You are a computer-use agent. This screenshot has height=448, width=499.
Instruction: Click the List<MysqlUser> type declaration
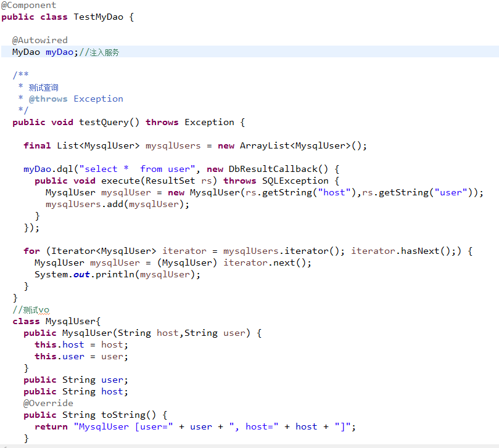point(98,145)
